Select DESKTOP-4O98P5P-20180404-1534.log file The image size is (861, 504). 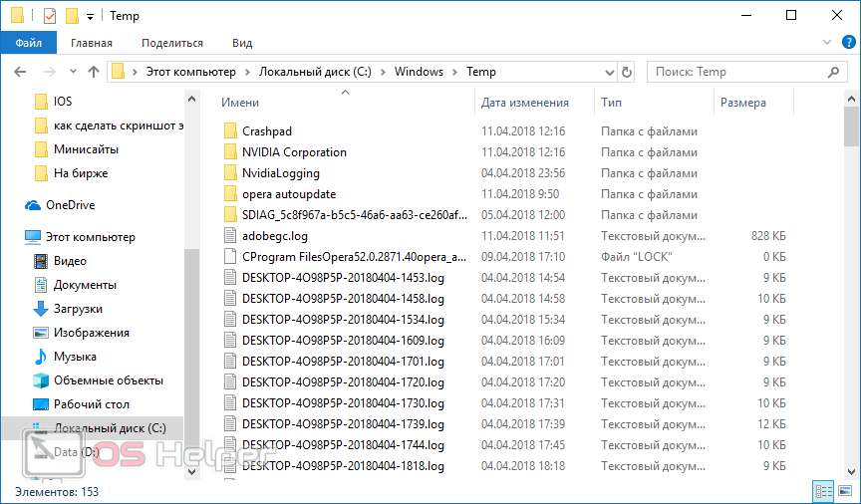point(343,320)
